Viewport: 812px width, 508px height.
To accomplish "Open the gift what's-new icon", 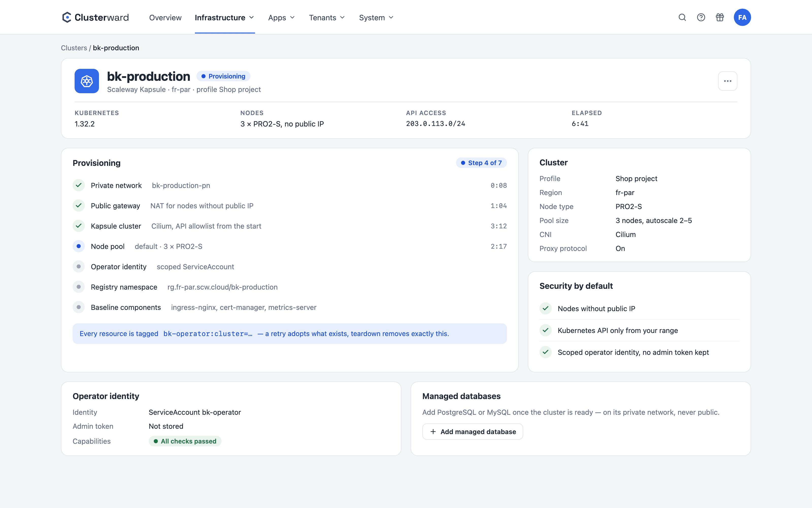I will [x=720, y=18].
